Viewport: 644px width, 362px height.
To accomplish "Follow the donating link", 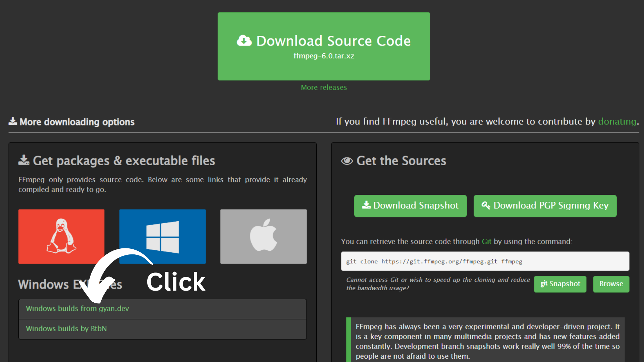I will tap(617, 121).
